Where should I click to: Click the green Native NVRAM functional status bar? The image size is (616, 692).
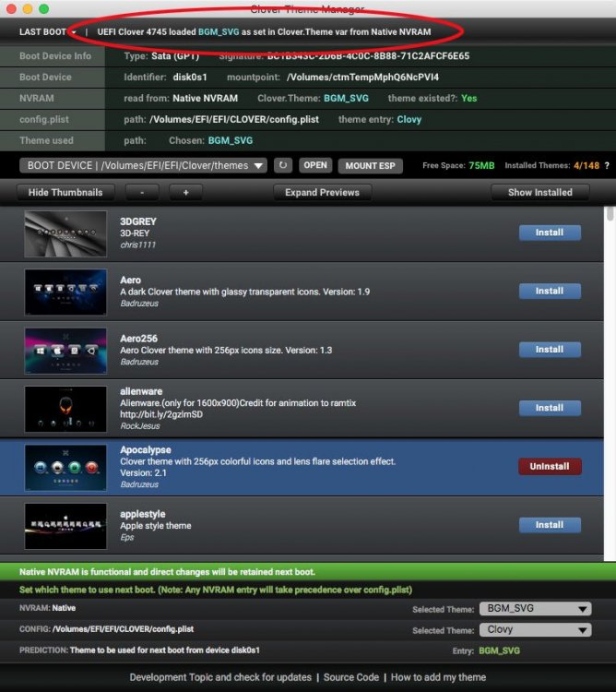308,572
